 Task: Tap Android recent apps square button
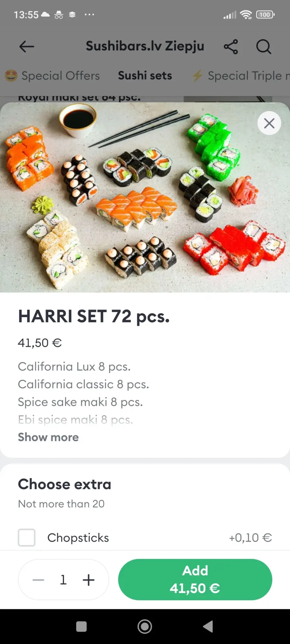click(x=81, y=627)
